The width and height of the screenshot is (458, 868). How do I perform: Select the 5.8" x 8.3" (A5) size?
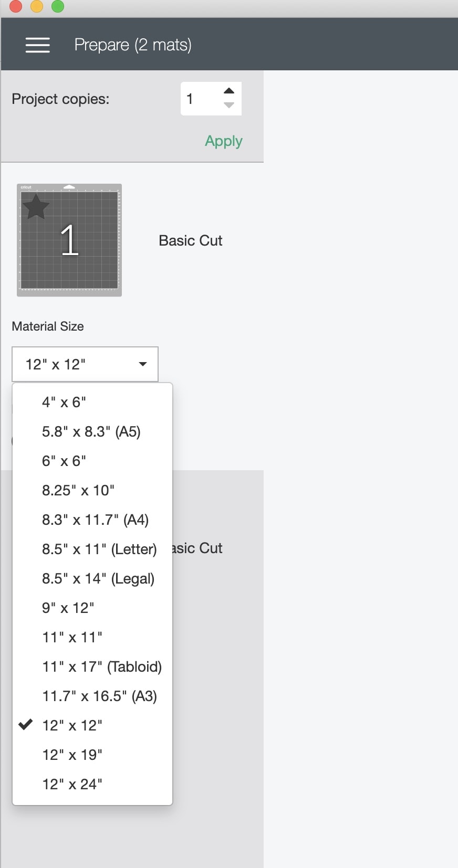point(92,431)
